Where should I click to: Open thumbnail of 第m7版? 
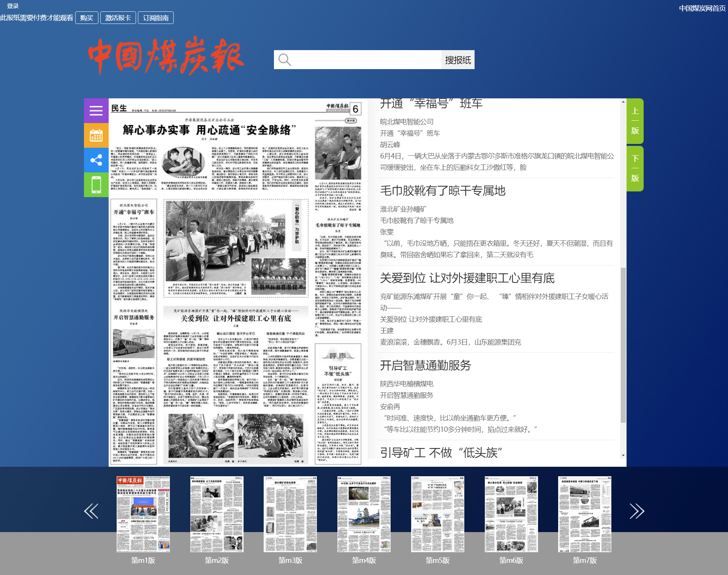585,514
